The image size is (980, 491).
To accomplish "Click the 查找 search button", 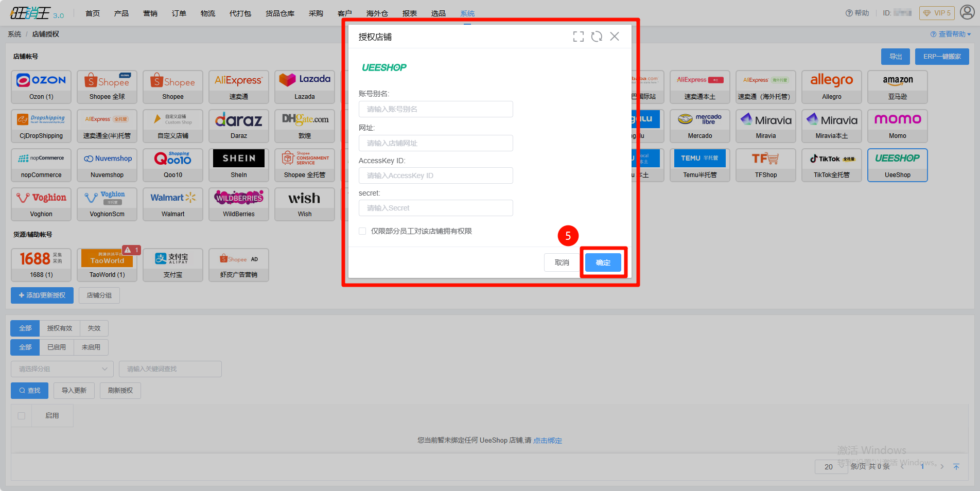I will [30, 391].
